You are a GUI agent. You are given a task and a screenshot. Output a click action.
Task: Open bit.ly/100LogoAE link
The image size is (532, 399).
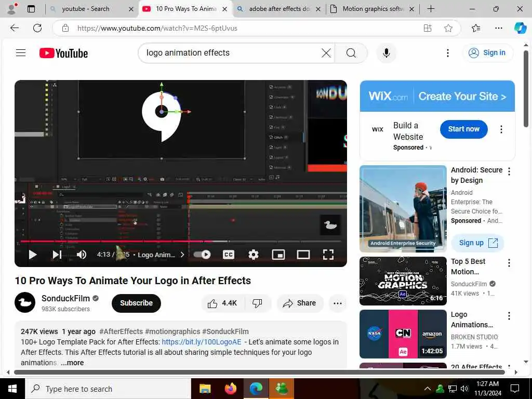click(201, 342)
